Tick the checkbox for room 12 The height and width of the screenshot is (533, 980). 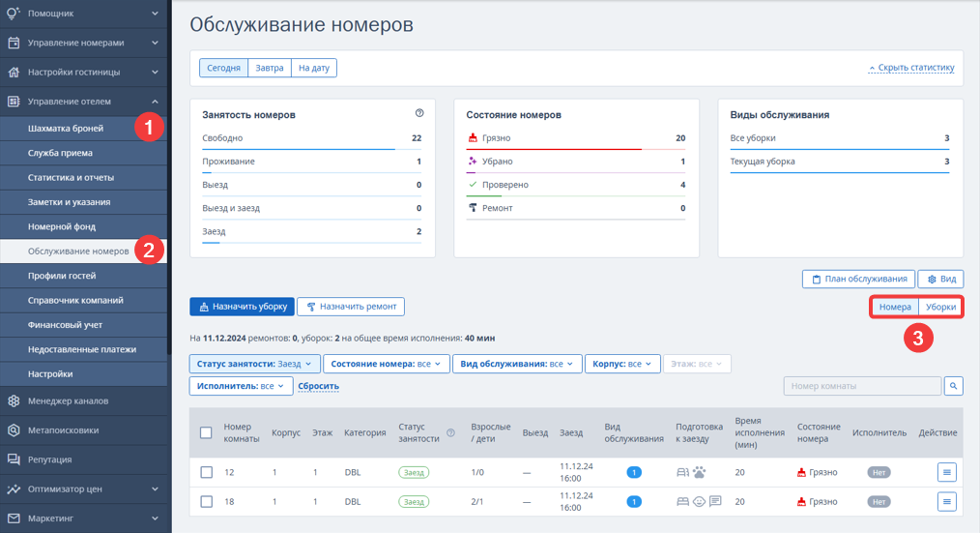click(x=206, y=472)
